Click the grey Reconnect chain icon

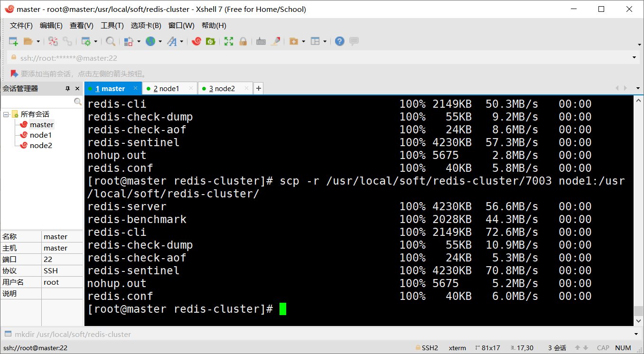click(x=67, y=42)
